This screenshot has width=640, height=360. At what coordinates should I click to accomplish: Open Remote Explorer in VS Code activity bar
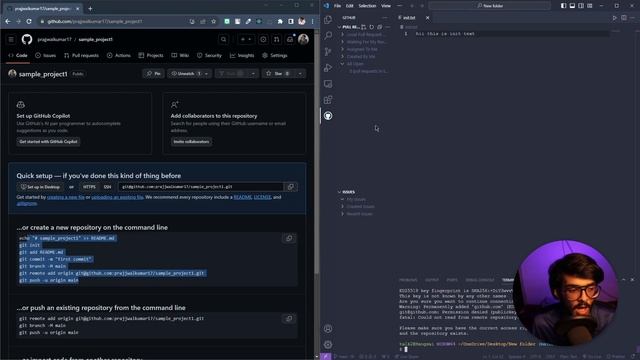pos(328,84)
